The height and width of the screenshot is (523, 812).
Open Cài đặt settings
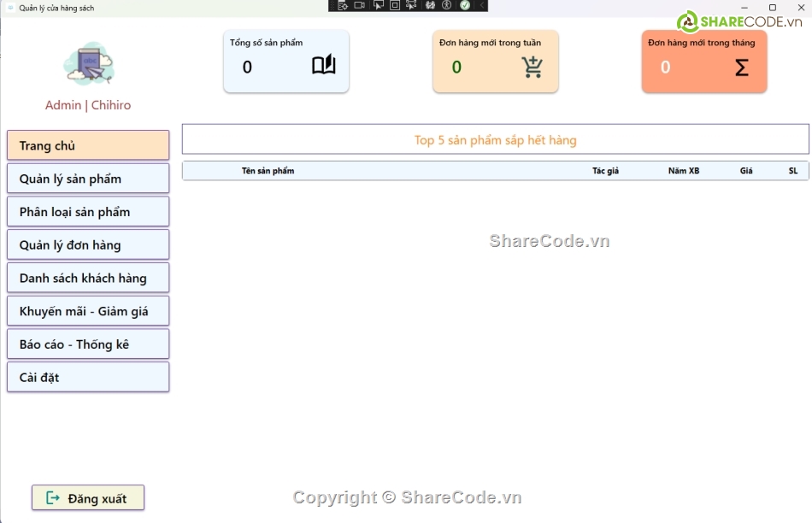(88, 377)
